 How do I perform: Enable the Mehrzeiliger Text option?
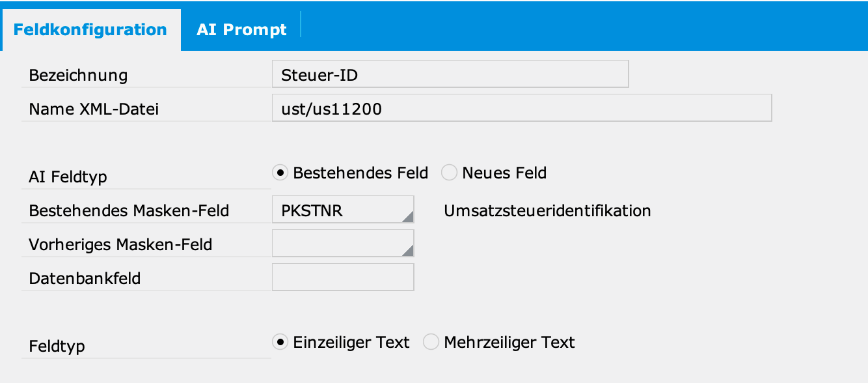[x=431, y=343]
